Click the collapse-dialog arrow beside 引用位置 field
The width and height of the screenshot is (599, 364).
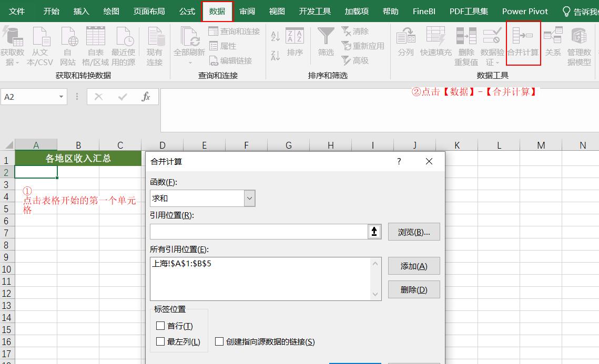374,232
